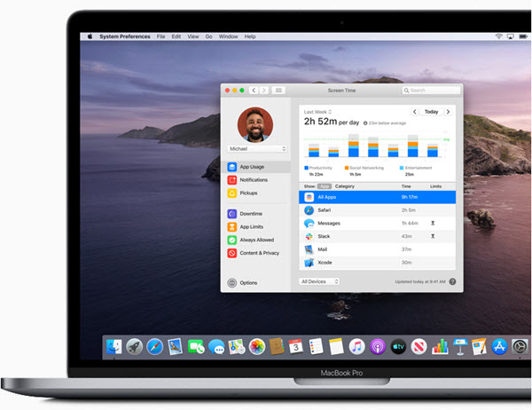Launch Launchpad from the Dock
Image resolution: width=532 pixels, height=410 pixels.
(x=135, y=347)
